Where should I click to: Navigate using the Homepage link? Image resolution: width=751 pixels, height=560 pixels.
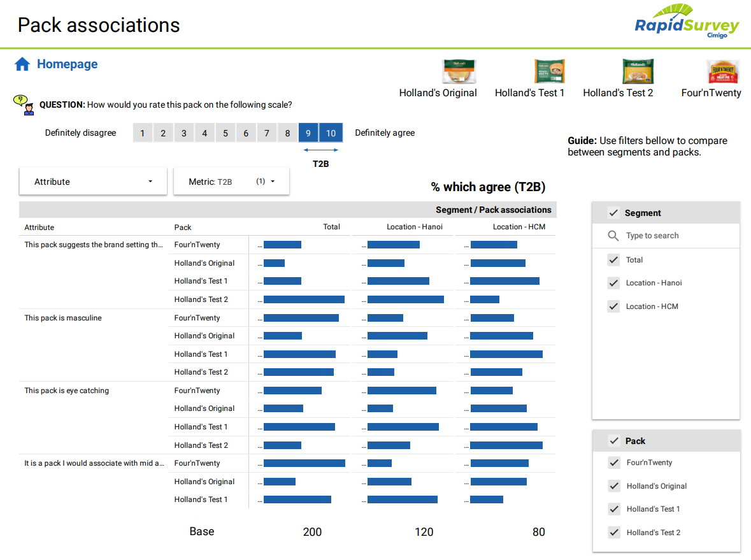pos(67,64)
